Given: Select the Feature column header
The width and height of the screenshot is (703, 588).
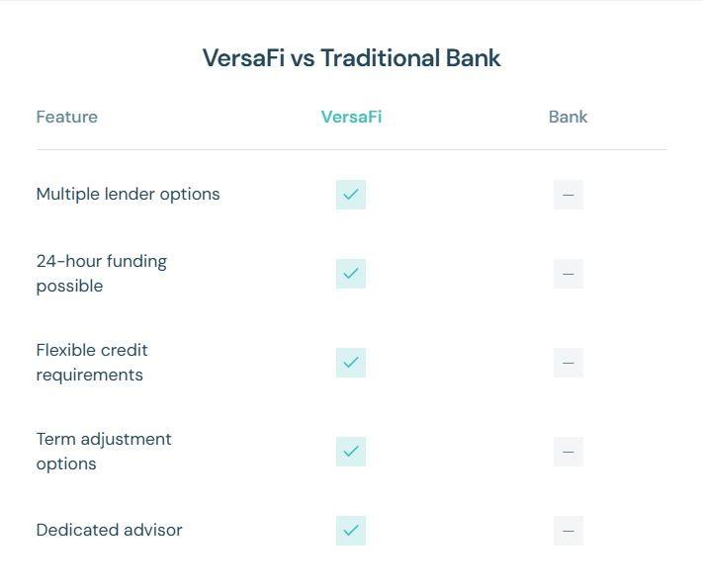Looking at the screenshot, I should (67, 117).
